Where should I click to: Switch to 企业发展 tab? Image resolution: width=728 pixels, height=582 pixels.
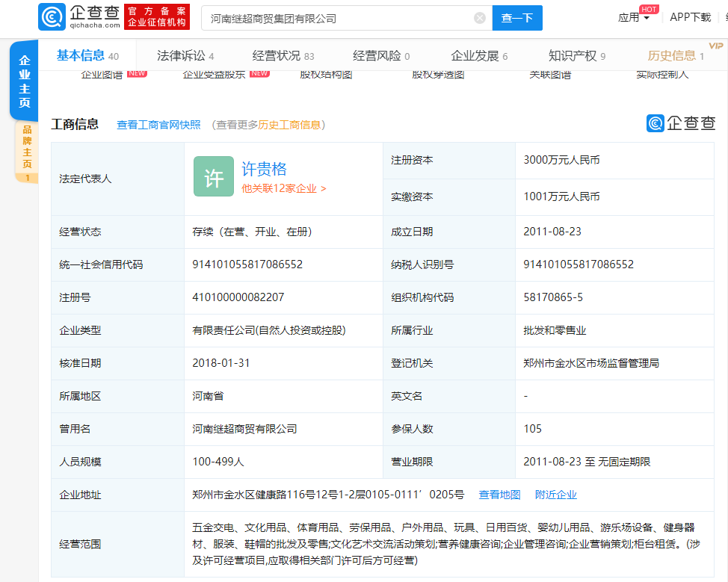pos(479,56)
